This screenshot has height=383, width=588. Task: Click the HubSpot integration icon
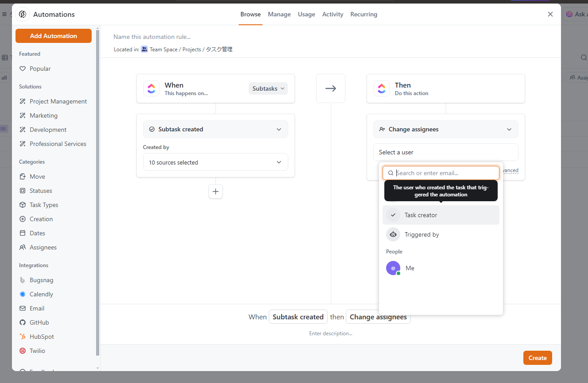tap(23, 337)
